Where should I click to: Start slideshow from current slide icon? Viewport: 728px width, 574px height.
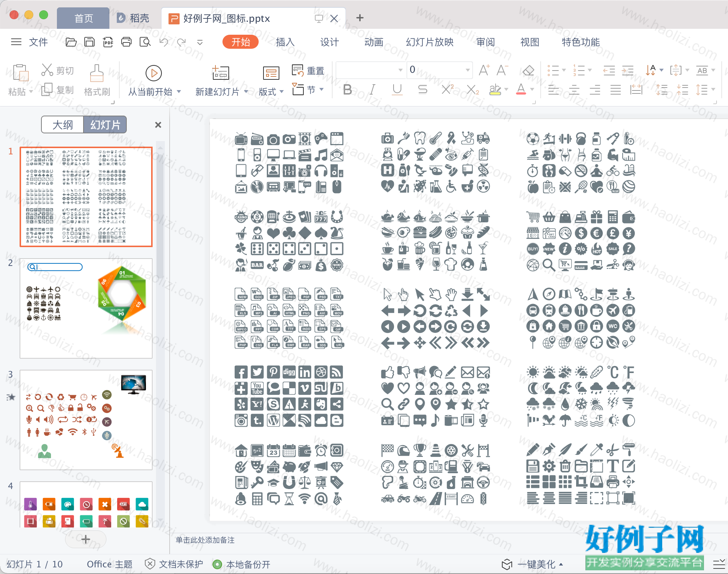click(x=153, y=73)
